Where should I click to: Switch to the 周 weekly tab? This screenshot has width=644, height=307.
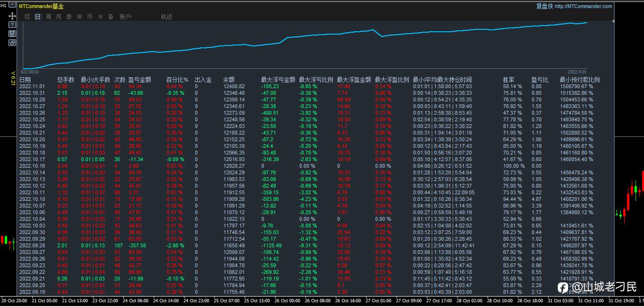(x=48, y=17)
